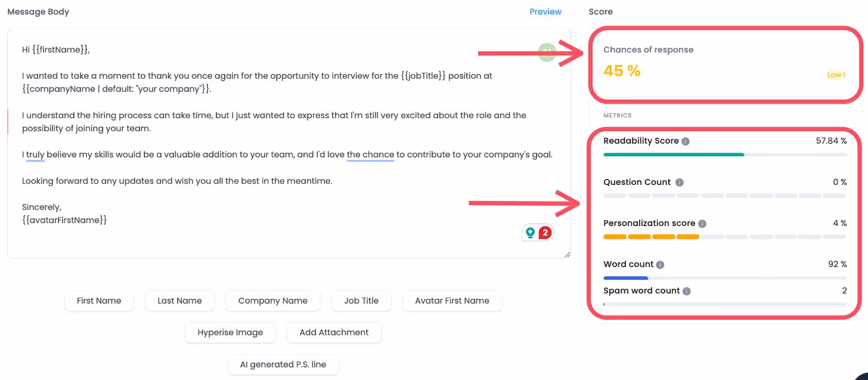Select the Message Body section header
This screenshot has width=868, height=380.
click(x=38, y=11)
